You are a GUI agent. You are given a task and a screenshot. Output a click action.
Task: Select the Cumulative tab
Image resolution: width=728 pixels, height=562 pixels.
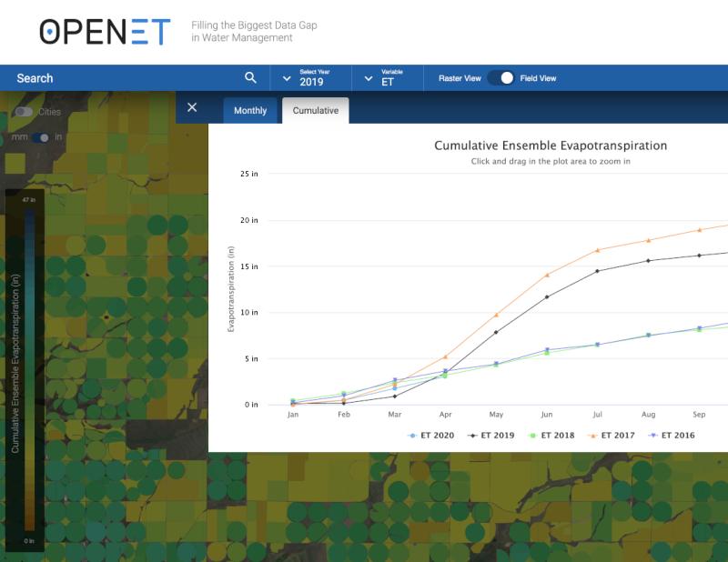pyautogui.click(x=315, y=110)
